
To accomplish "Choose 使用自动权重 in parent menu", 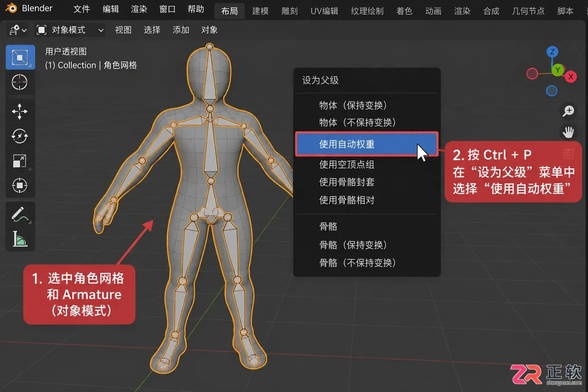I will click(367, 144).
